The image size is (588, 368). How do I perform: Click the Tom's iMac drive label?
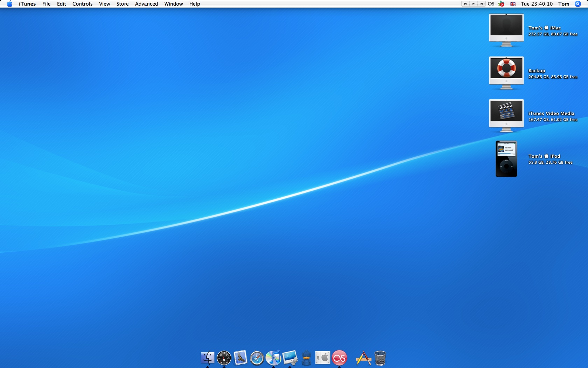(545, 28)
